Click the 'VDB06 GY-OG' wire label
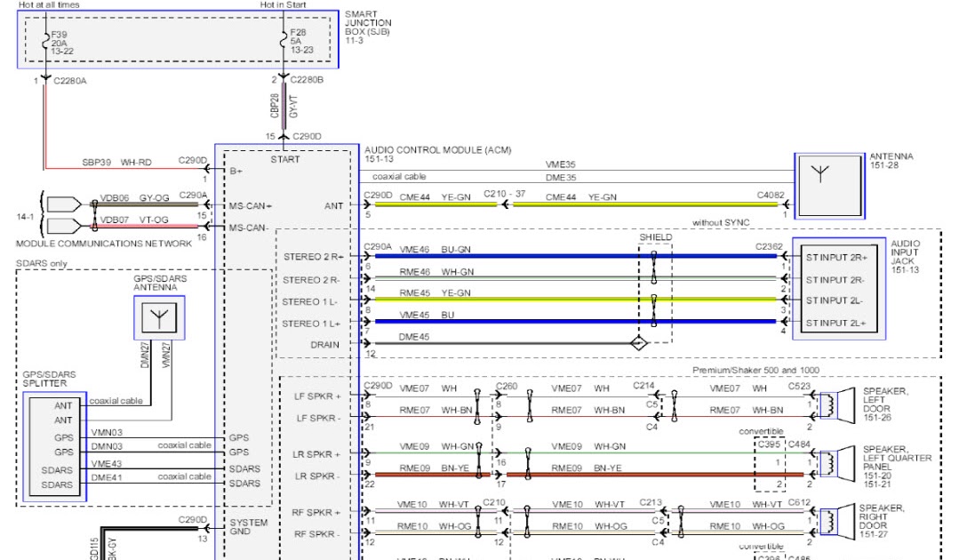Image resolution: width=959 pixels, height=560 pixels. pyautogui.click(x=134, y=198)
